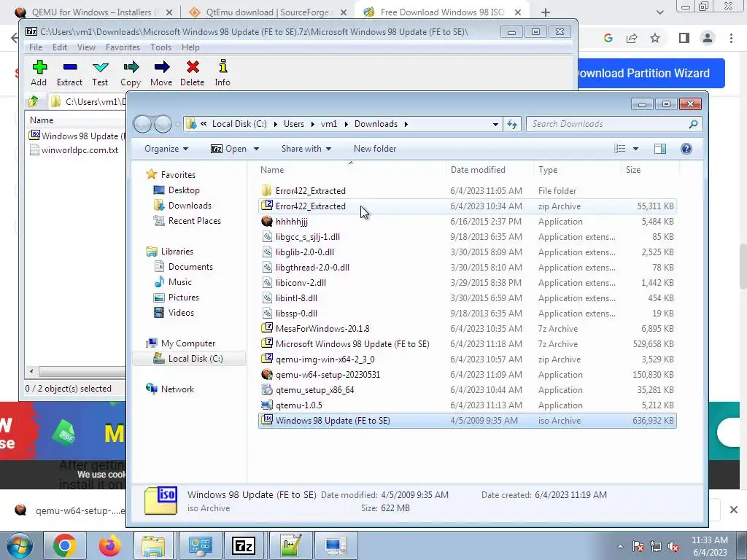This screenshot has width=747, height=560.
Task: Select Network in the navigation pane
Action: click(x=170, y=389)
